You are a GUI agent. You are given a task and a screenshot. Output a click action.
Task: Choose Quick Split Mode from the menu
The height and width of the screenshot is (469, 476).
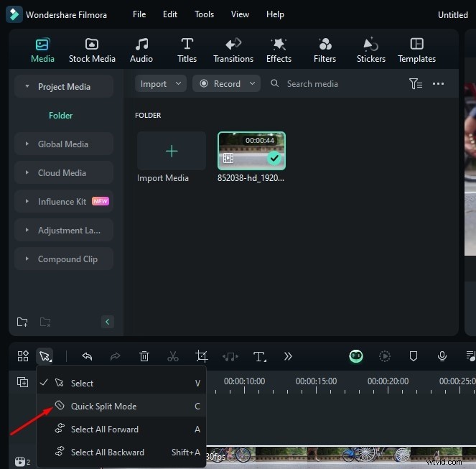[x=121, y=406]
